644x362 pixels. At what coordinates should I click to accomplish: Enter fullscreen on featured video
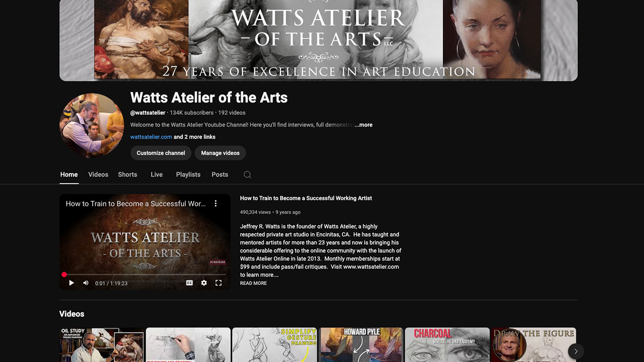coord(218,283)
